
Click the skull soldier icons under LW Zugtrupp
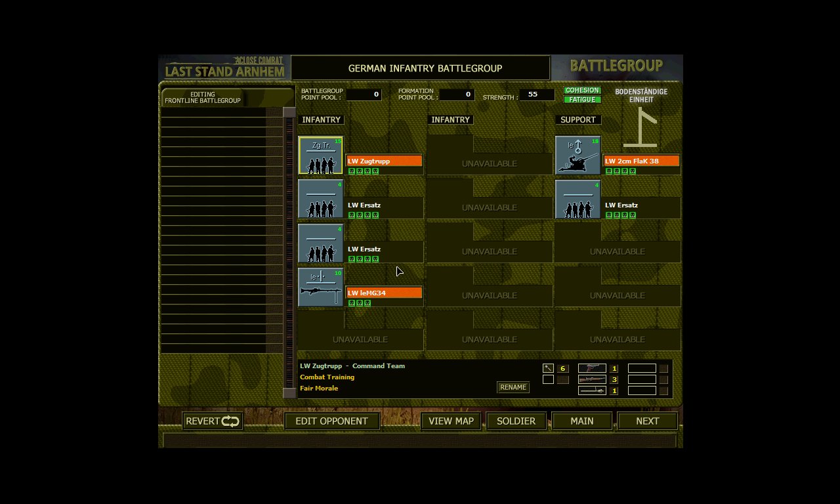pyautogui.click(x=364, y=171)
